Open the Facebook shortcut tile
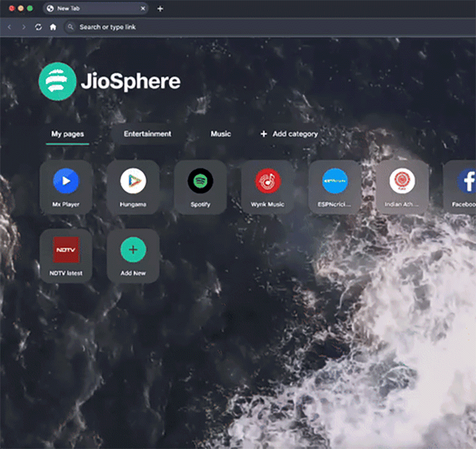This screenshot has height=449, width=476. [x=460, y=187]
